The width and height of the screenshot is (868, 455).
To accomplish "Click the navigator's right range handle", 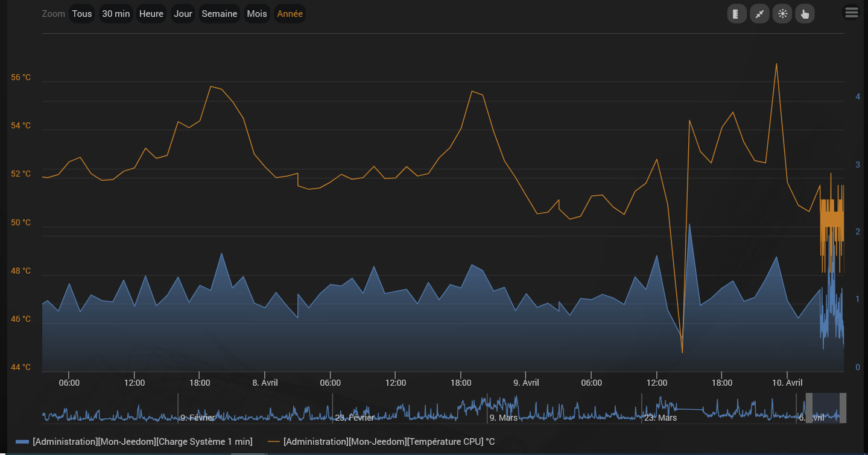I will click(843, 408).
